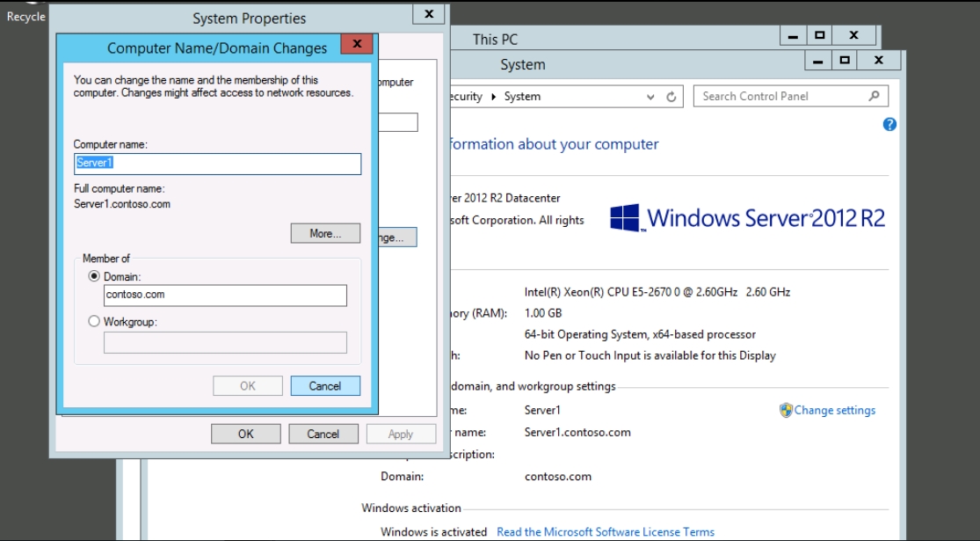Select the Domain radio button
The image size is (980, 541).
pos(94,276)
